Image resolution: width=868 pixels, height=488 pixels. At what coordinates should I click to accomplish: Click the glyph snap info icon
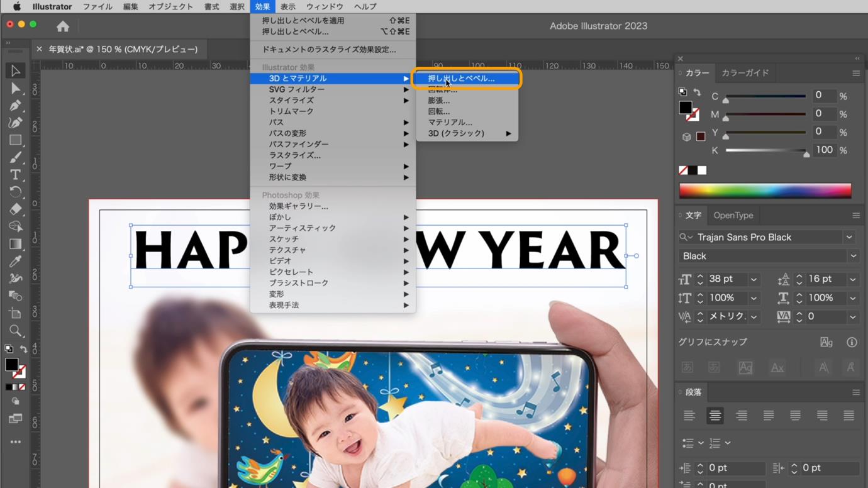(x=852, y=342)
